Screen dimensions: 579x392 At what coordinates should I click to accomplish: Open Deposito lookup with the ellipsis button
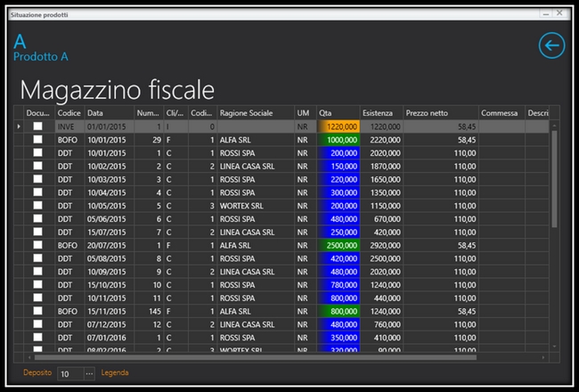click(89, 373)
